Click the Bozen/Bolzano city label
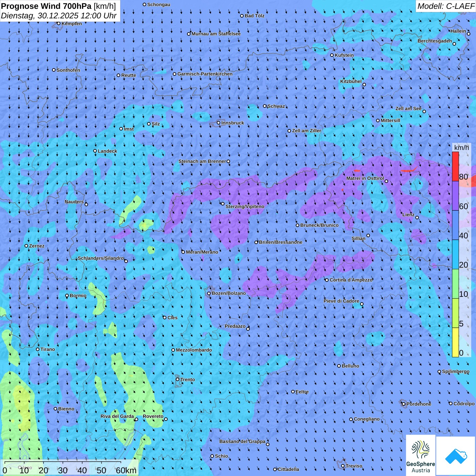The height and width of the screenshot is (476, 476). (228, 293)
